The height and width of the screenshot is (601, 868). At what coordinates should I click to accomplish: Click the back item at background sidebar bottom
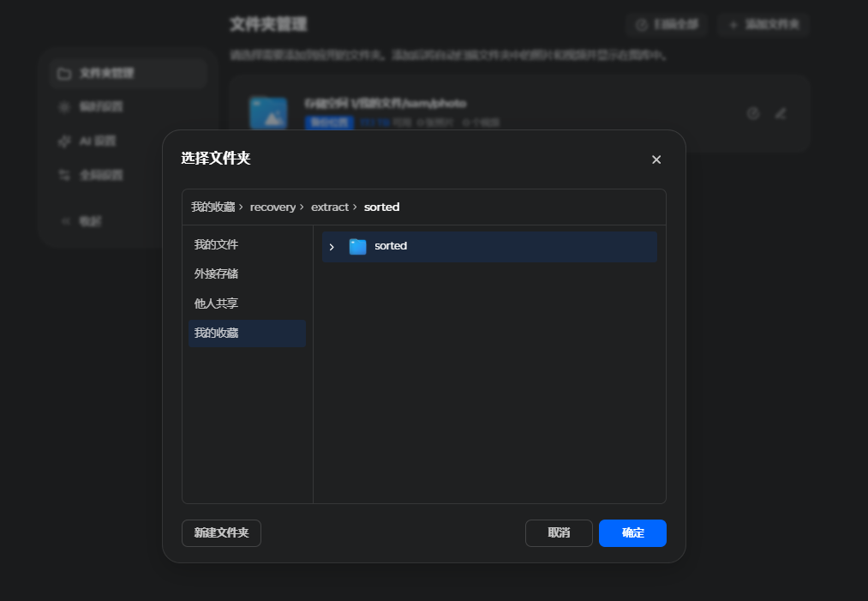[81, 221]
